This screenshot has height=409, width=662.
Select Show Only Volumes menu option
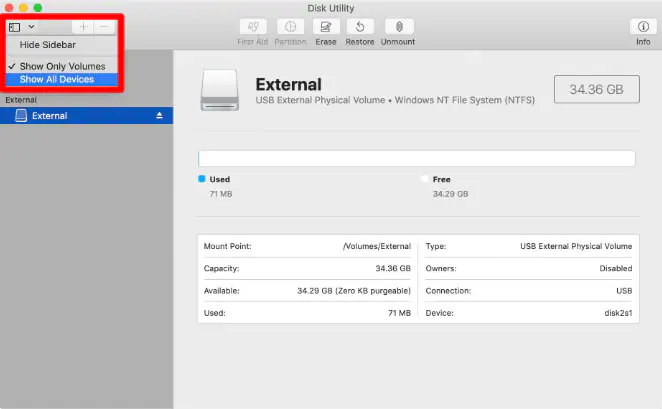click(62, 66)
